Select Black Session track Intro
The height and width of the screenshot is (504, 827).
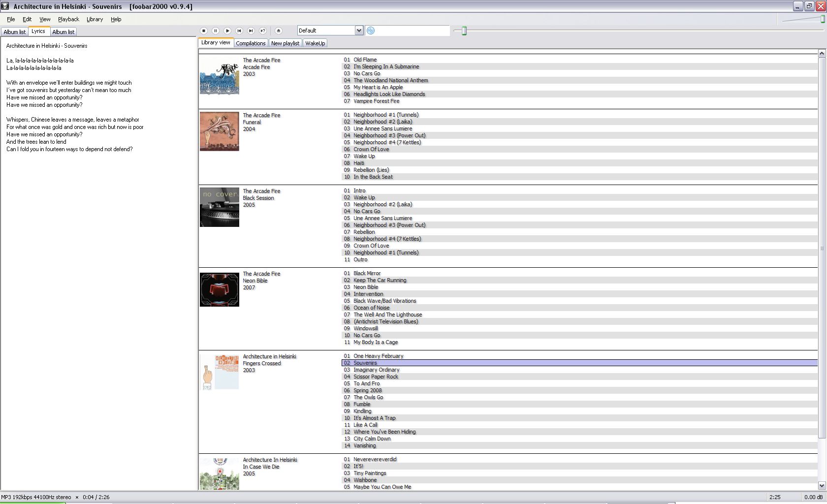coord(579,190)
